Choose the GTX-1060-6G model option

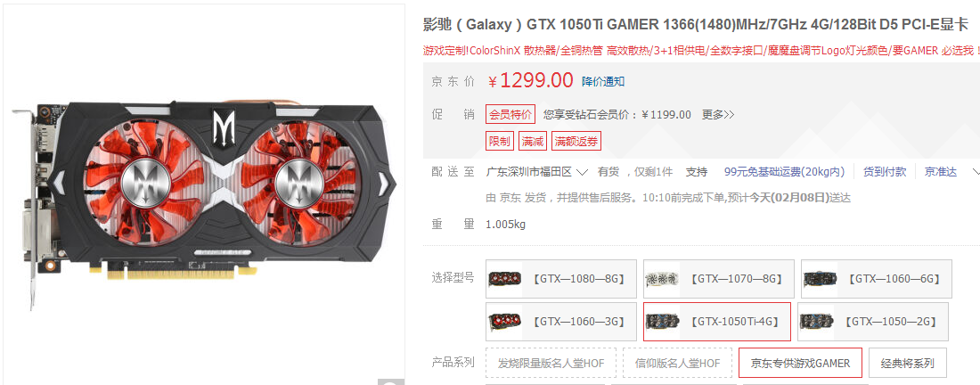point(877,279)
